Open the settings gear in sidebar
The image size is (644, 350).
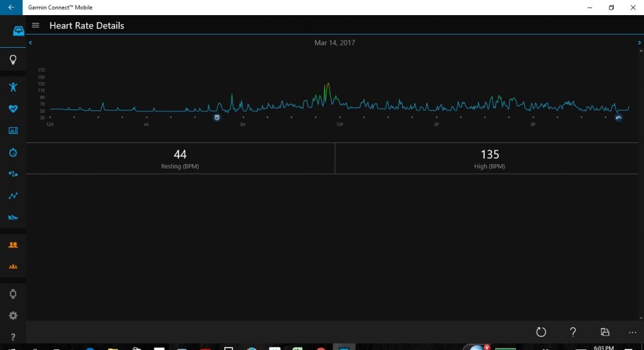13,316
